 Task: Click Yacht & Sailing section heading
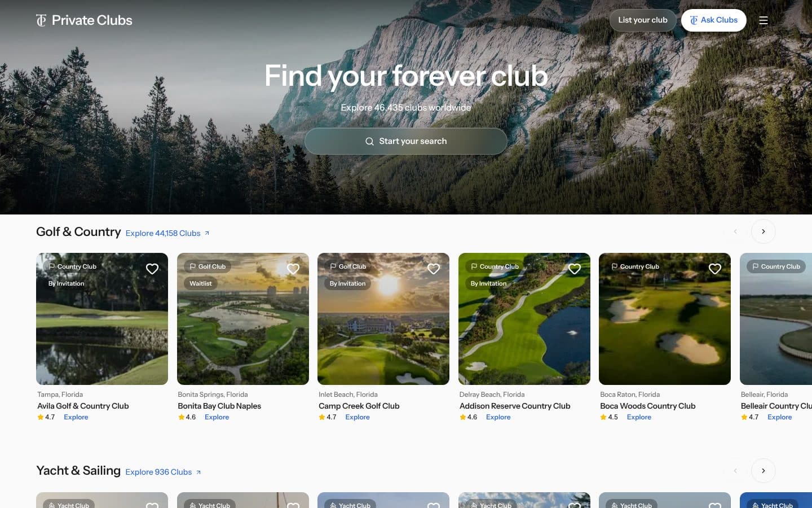[78, 471]
